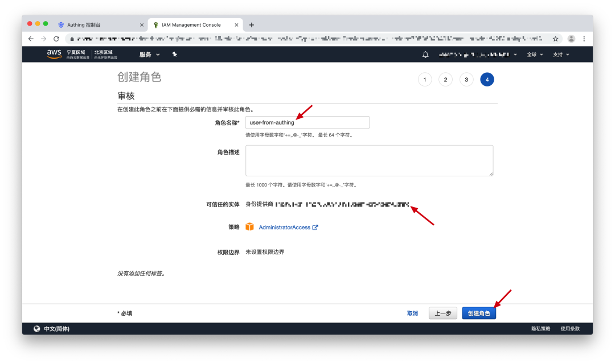Click the AWS logo in header

(54, 54)
